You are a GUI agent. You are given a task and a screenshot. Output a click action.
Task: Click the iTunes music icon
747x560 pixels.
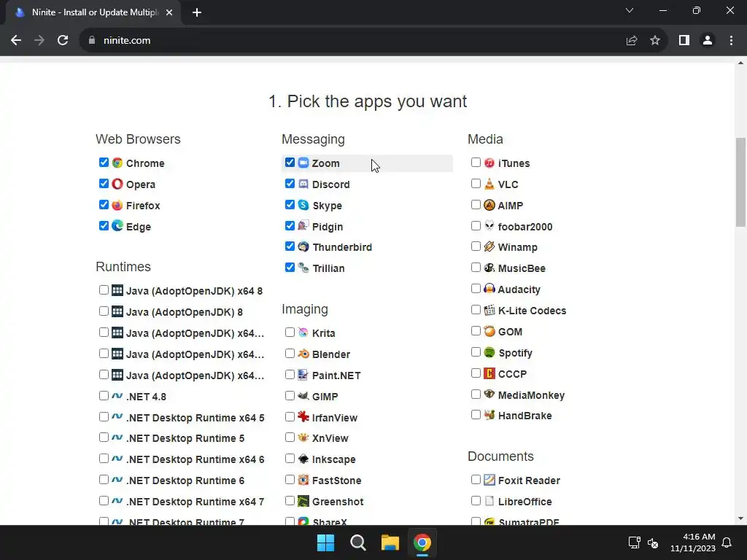(489, 163)
